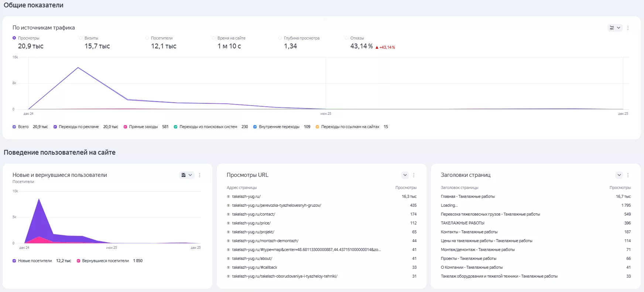Toggle Прямые заходы legend checkbox
644x292 pixels.
click(x=125, y=127)
